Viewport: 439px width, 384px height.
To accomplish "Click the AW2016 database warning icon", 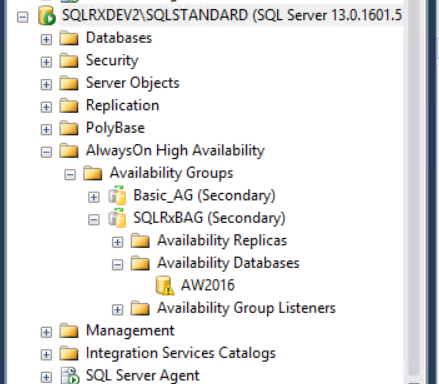I will coord(164,285).
